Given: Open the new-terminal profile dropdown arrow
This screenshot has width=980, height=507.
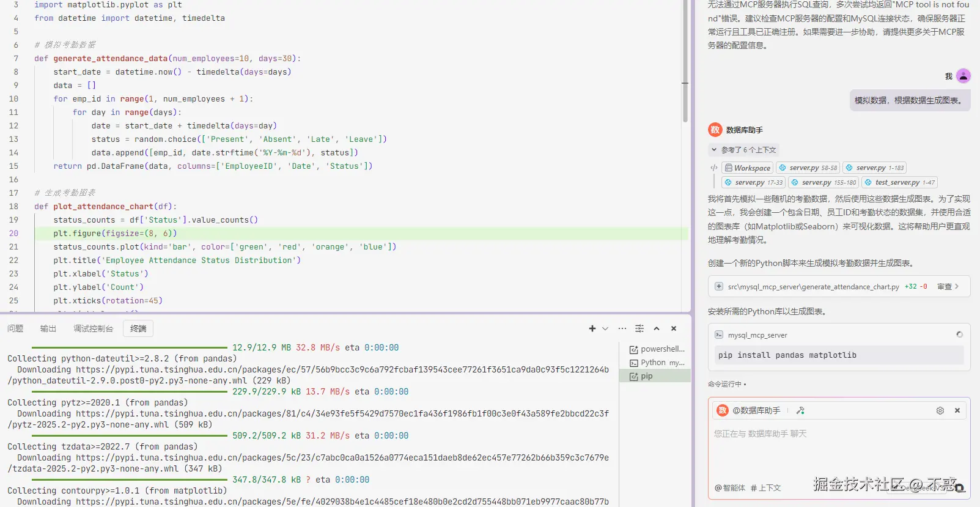Looking at the screenshot, I should pos(605,328).
